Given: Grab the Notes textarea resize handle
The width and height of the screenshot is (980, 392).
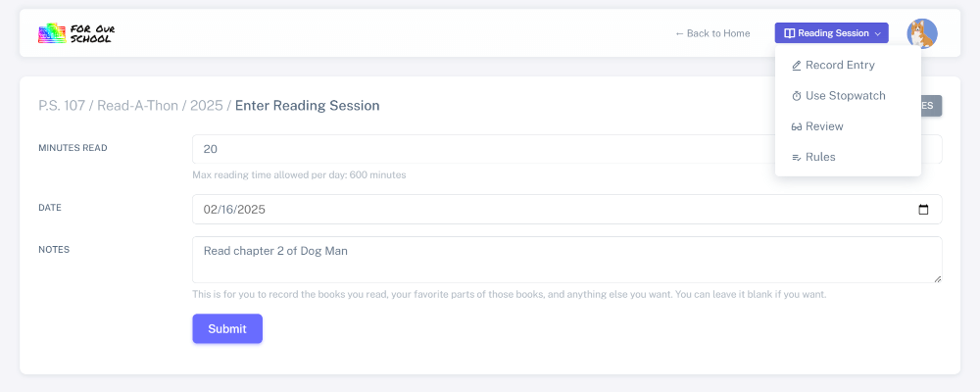Looking at the screenshot, I should pos(938,279).
